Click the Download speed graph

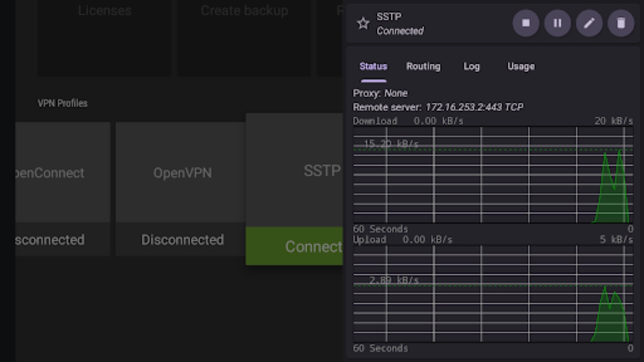point(493,175)
